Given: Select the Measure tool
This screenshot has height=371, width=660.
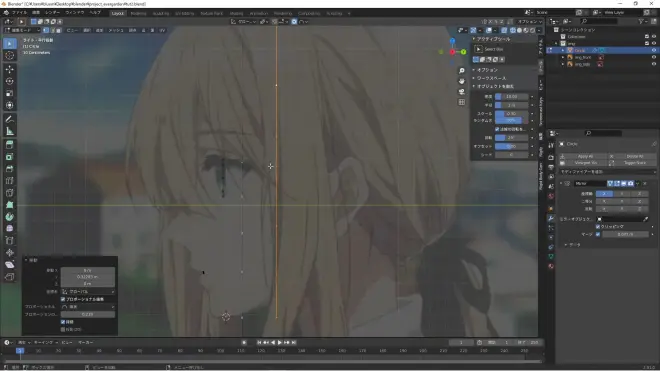Looking at the screenshot, I should tap(10, 132).
